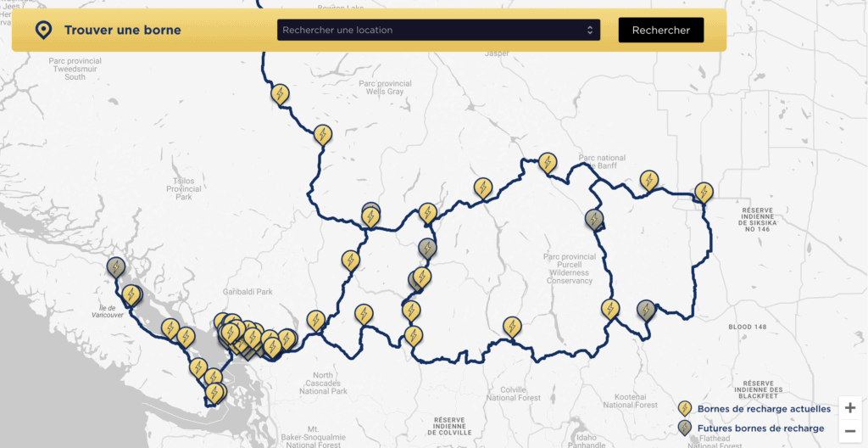Click the dropdown arrows in the location selector
This screenshot has width=868, height=448.
pos(590,31)
